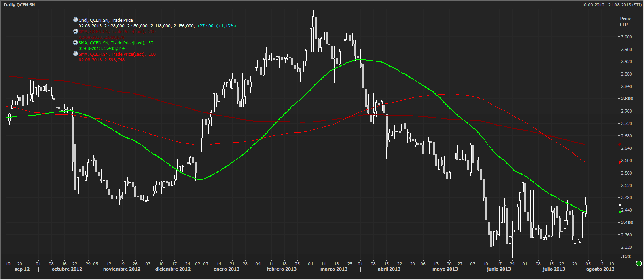This screenshot has width=644, height=280.
Task: Click the green SMA 50 diamond marker on axis
Action: (x=620, y=212)
